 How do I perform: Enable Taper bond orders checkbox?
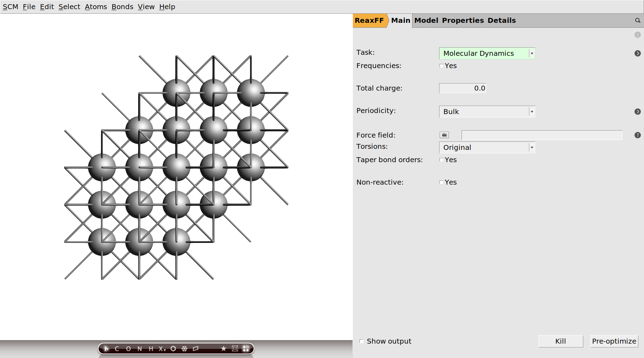[x=441, y=160]
